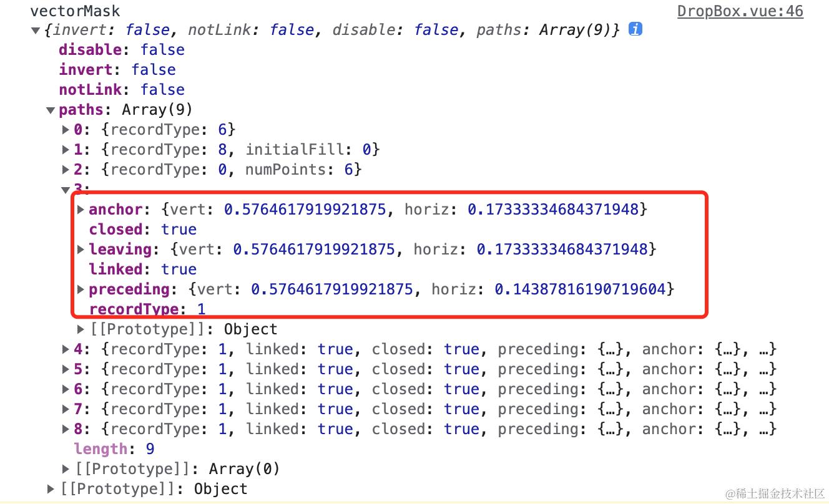Expand paths item 0 recordType 6
This screenshot has width=829, height=504.
tap(66, 130)
